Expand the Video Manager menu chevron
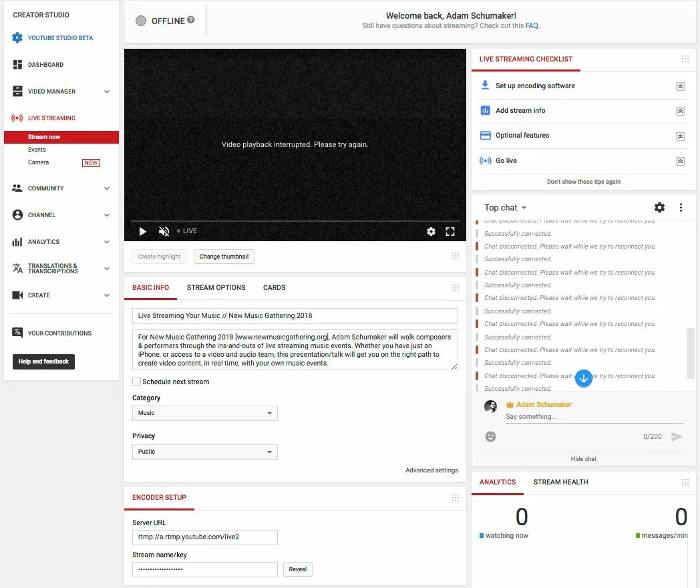Image resolution: width=700 pixels, height=588 pixels. click(x=107, y=92)
